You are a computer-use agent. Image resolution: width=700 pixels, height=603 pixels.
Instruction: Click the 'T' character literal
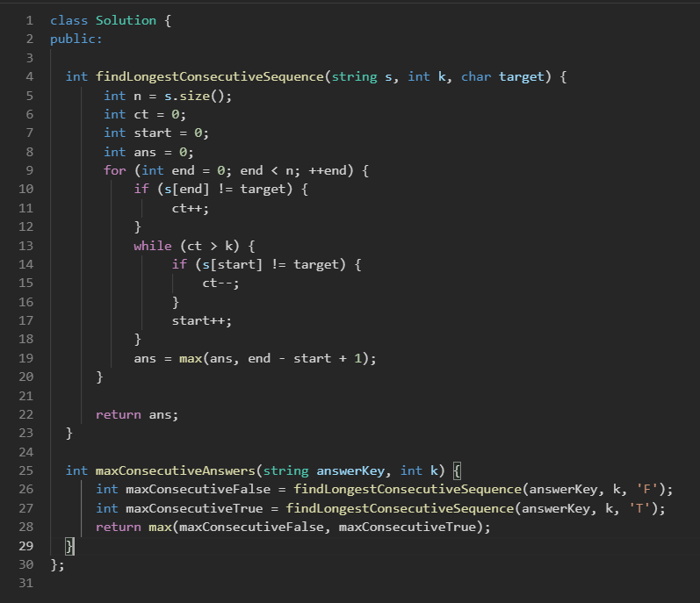[639, 509]
